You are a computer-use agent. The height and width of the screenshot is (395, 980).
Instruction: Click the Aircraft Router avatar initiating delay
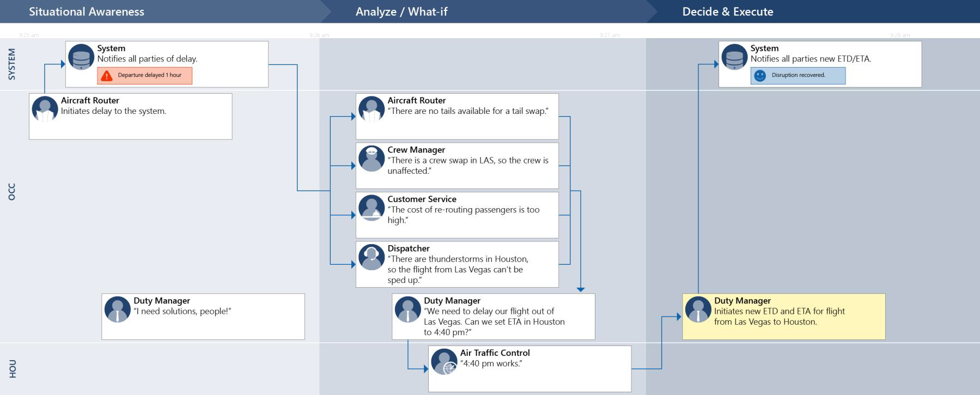(x=45, y=109)
